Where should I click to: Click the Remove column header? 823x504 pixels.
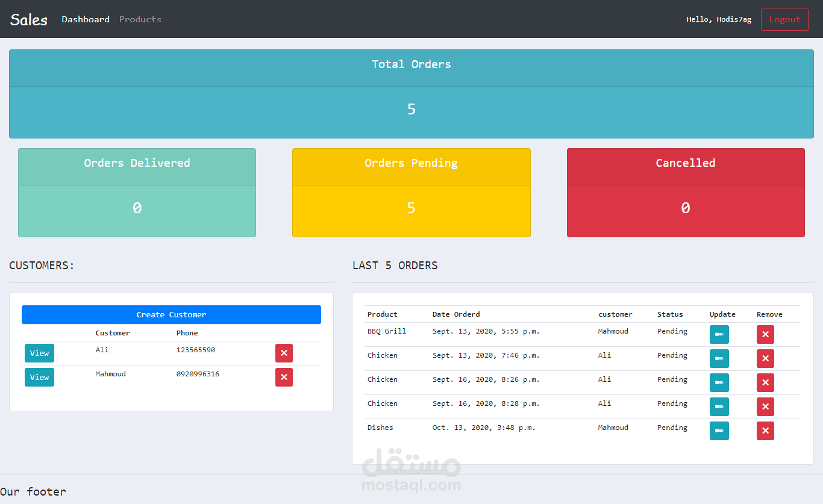coord(769,314)
